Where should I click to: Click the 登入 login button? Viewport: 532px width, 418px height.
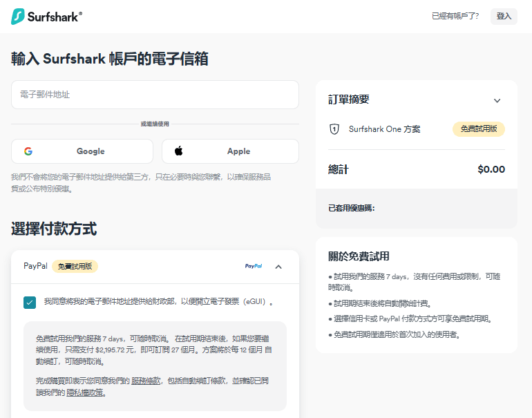[x=504, y=17]
